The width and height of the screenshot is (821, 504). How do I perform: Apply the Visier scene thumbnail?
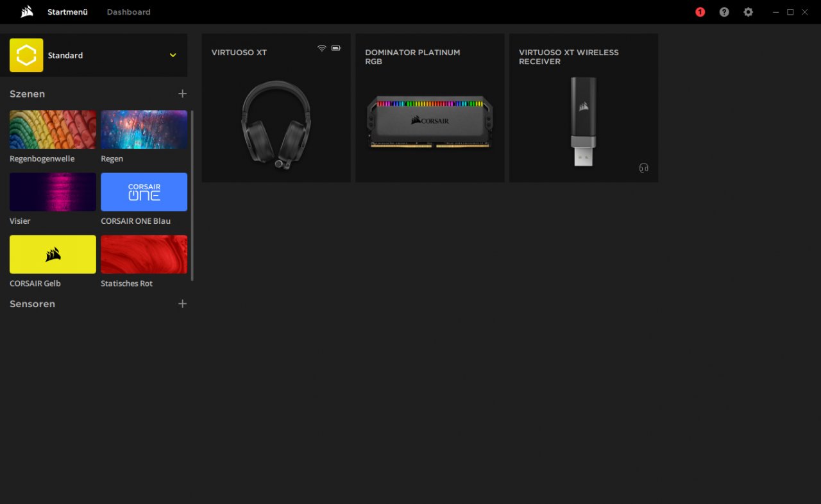point(53,192)
